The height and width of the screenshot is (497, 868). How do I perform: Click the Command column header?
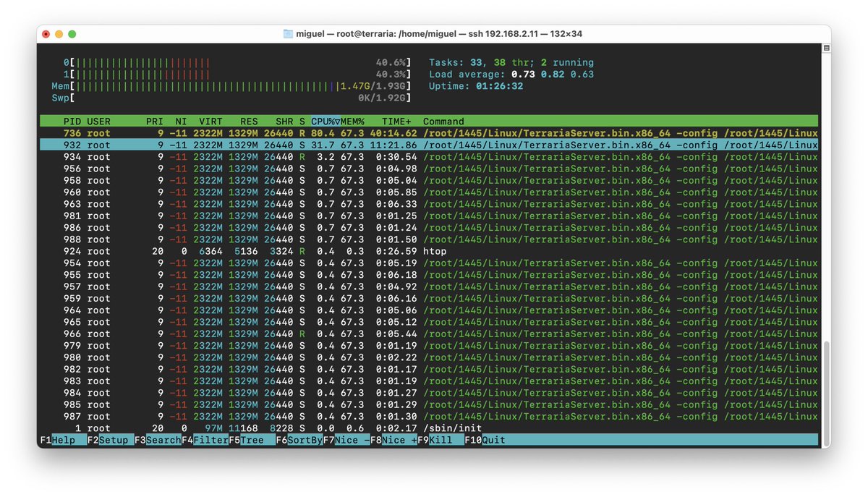443,122
